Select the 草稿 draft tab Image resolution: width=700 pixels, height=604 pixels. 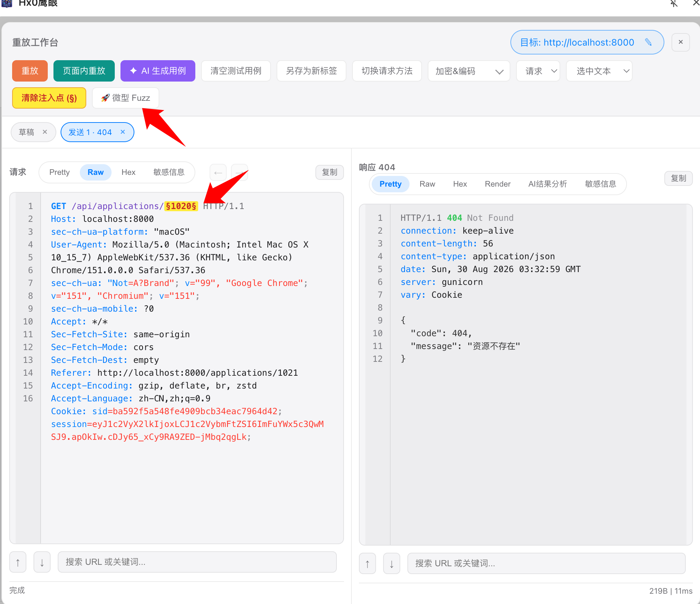point(26,132)
